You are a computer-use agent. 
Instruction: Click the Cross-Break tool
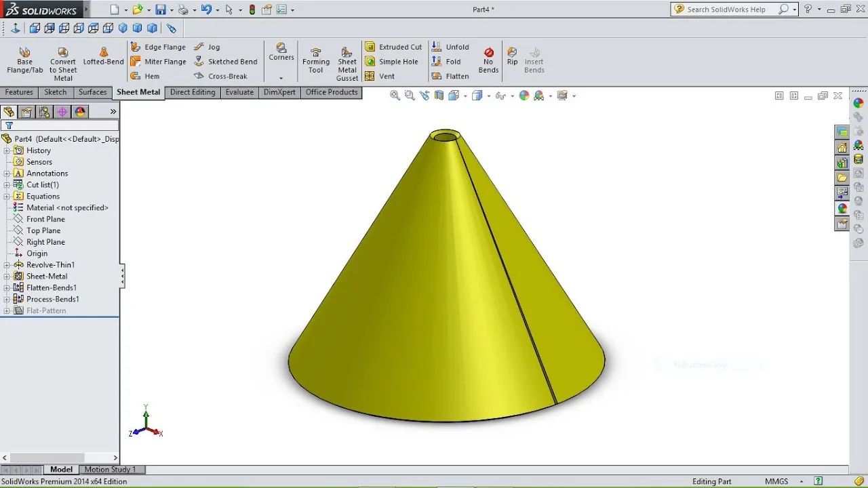tap(221, 77)
